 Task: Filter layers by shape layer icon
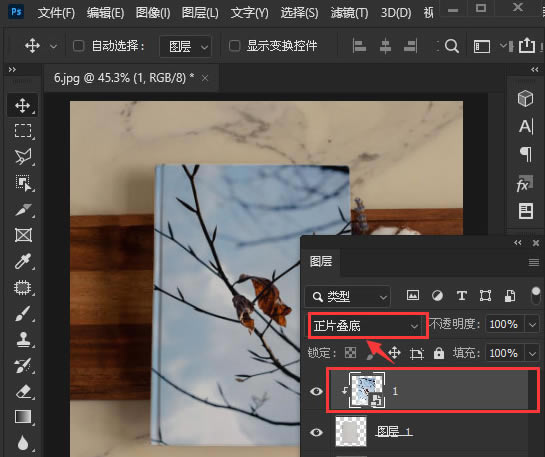pos(485,296)
